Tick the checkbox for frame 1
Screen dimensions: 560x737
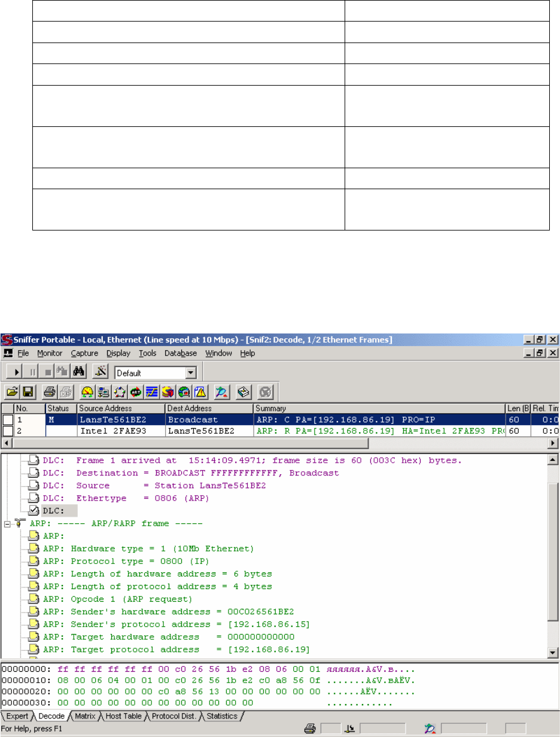8,420
